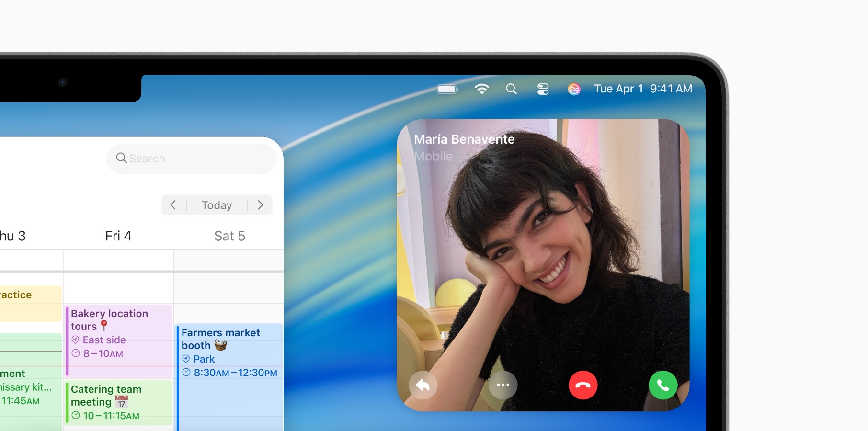Image resolution: width=868 pixels, height=431 pixels.
Task: Select the Sat 5 day header
Action: (229, 236)
